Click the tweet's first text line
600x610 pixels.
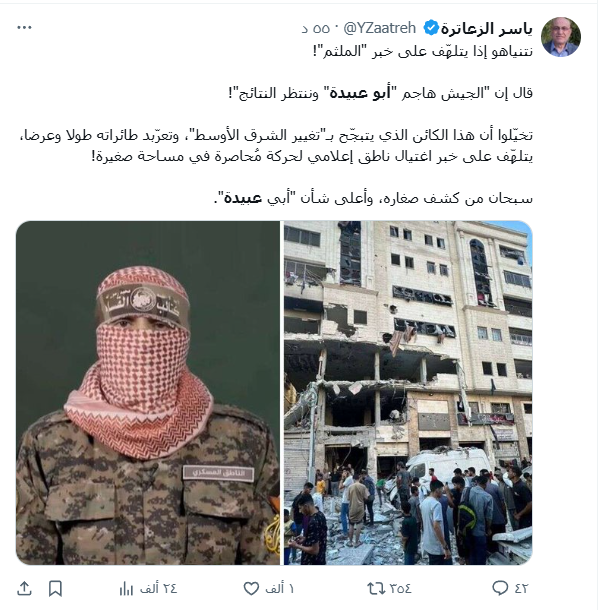[423, 51]
